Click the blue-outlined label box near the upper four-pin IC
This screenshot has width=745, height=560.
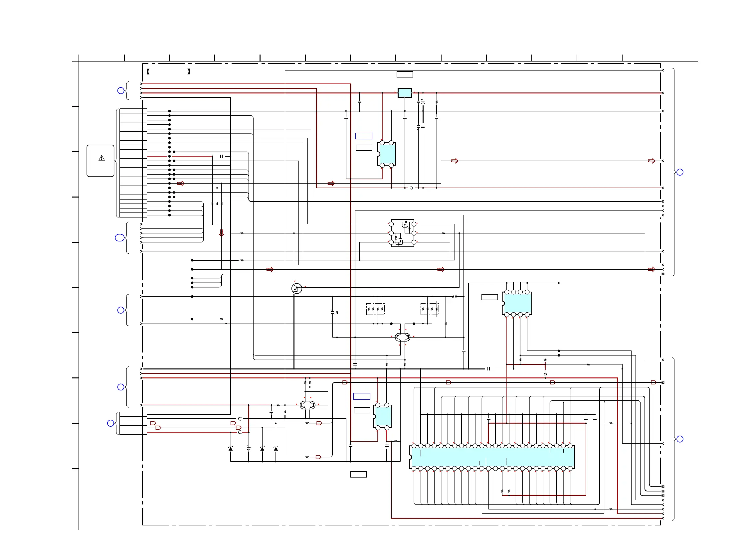coord(364,136)
